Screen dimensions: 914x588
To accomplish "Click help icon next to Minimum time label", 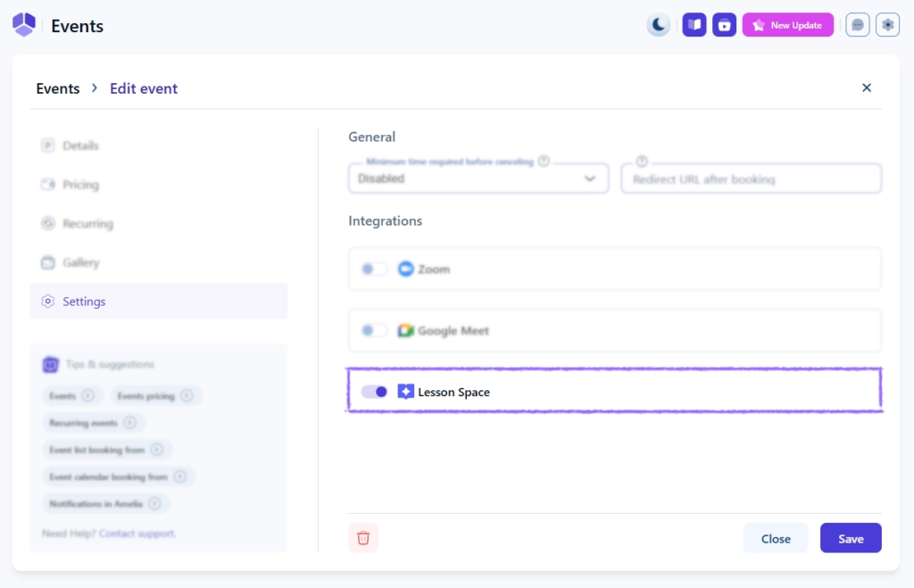I will pyautogui.click(x=544, y=161).
